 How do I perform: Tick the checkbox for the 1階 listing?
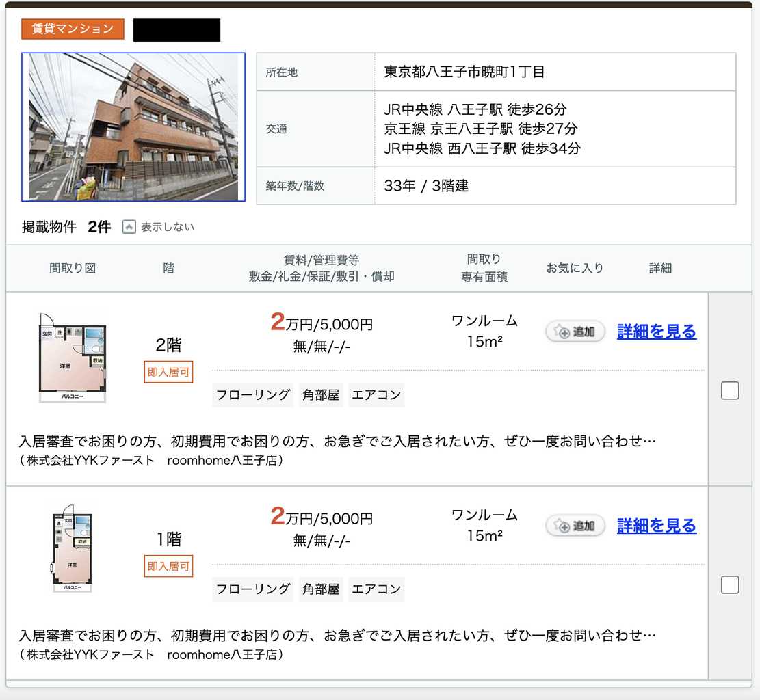[x=730, y=584]
